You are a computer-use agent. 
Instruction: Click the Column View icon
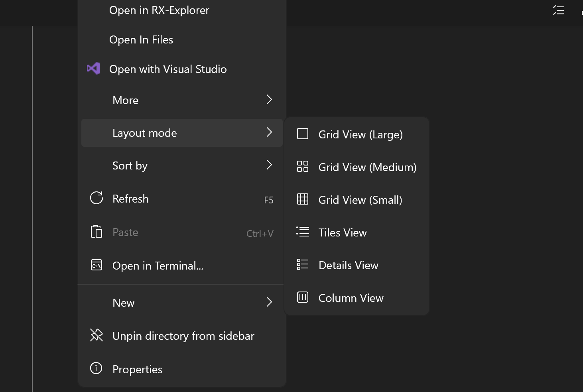[303, 297]
